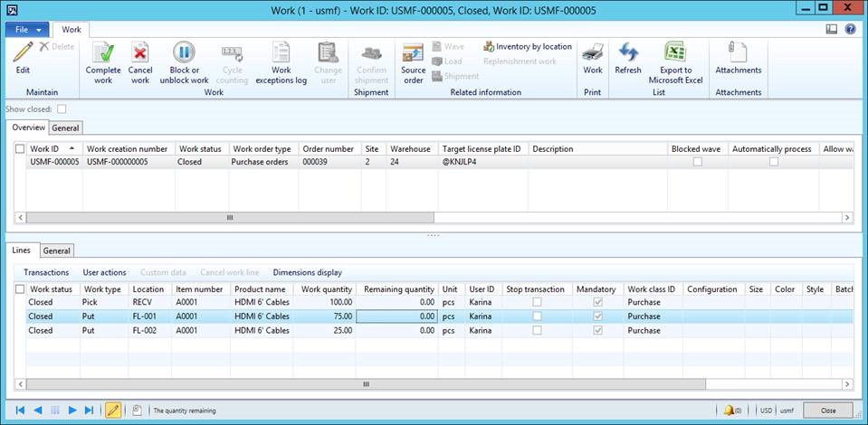Toggle Mandatory checkbox for FL-002 line

coord(597,330)
